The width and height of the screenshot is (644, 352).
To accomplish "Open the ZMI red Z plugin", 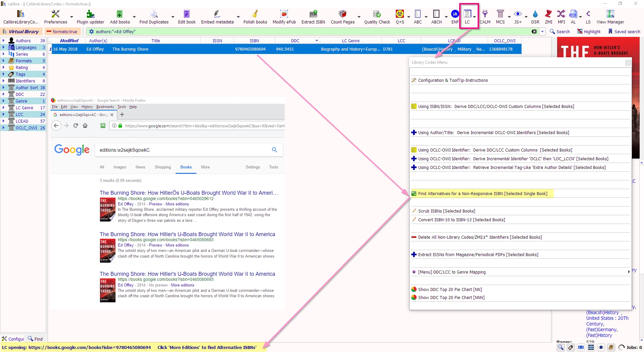I will tap(549, 17).
